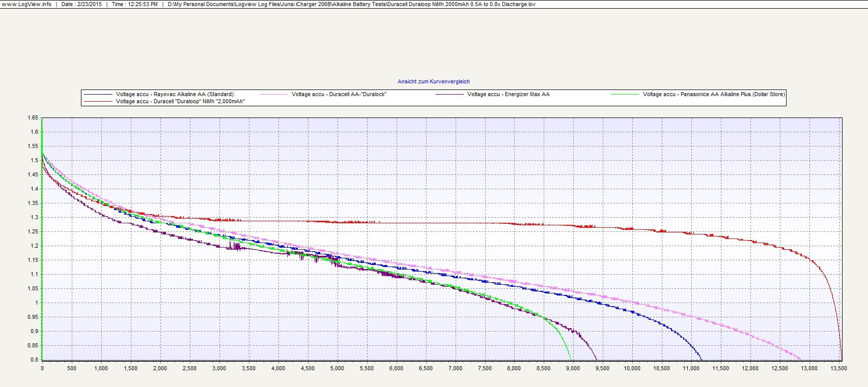The image size is (868, 387).
Task: Click the Duracell Duraloop .lov file path
Action: 351,4
